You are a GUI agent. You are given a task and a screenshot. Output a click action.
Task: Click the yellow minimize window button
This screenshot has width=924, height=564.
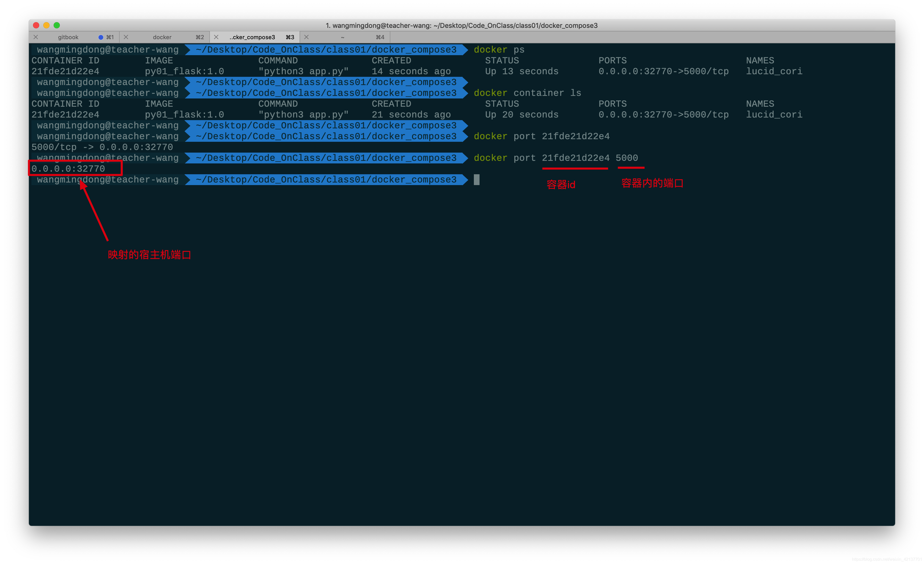tap(46, 25)
